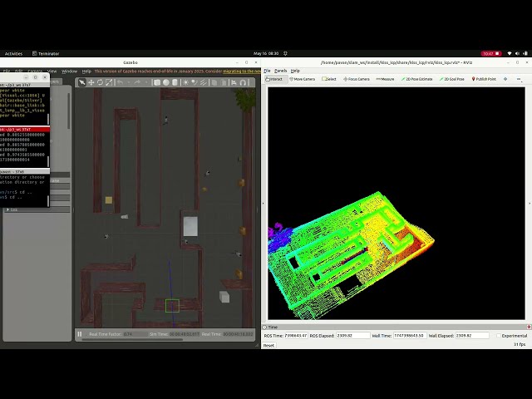
Task: Insert a cylinder shape in Gazebo
Action: pyautogui.click(x=175, y=82)
